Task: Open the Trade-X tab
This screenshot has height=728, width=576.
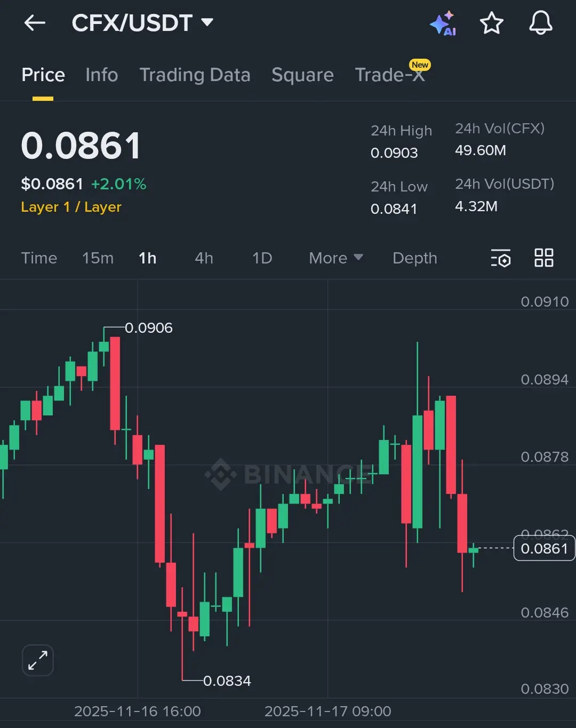Action: click(x=390, y=75)
